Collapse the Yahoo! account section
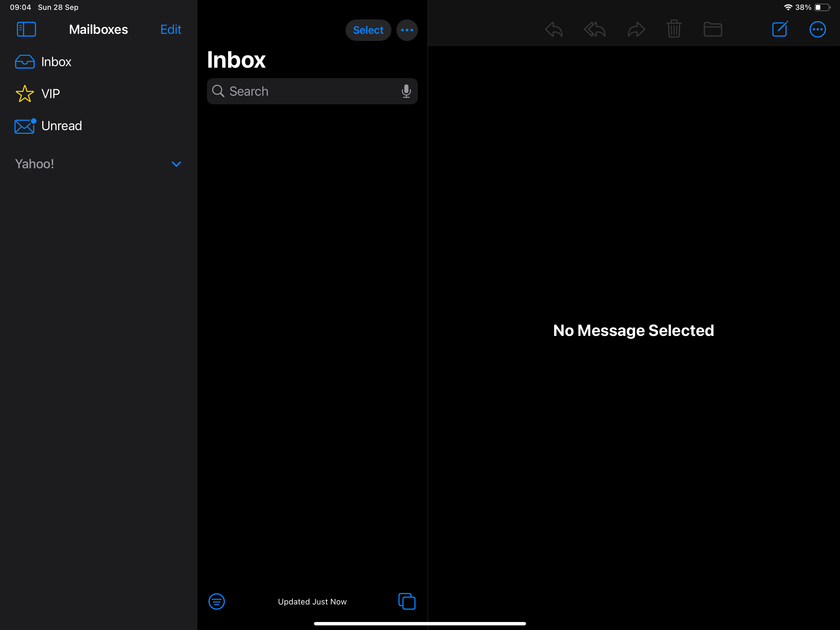The image size is (840, 630). click(176, 164)
